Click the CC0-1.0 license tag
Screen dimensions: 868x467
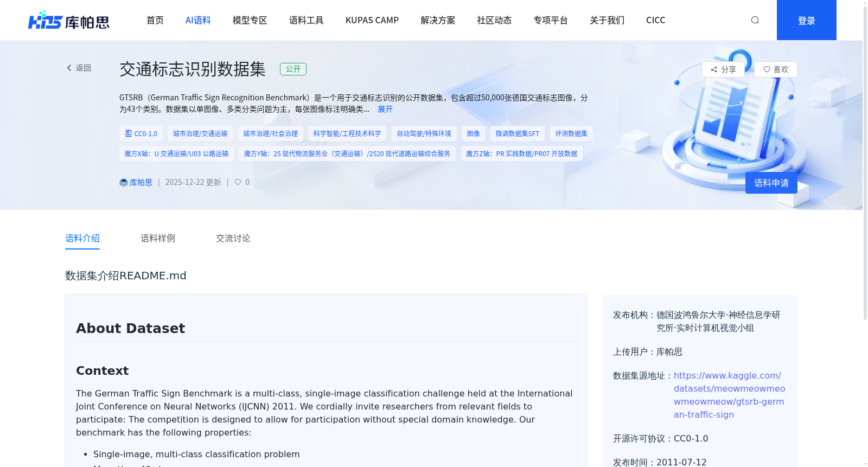pos(141,133)
